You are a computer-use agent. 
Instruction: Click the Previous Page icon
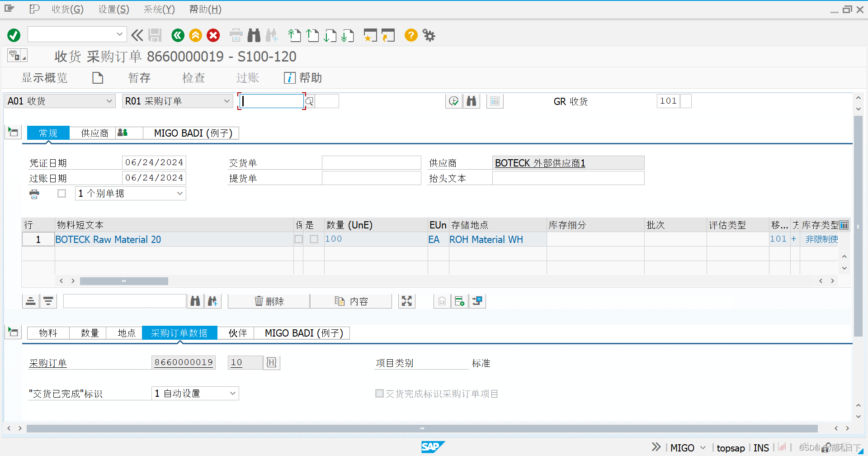(x=312, y=35)
